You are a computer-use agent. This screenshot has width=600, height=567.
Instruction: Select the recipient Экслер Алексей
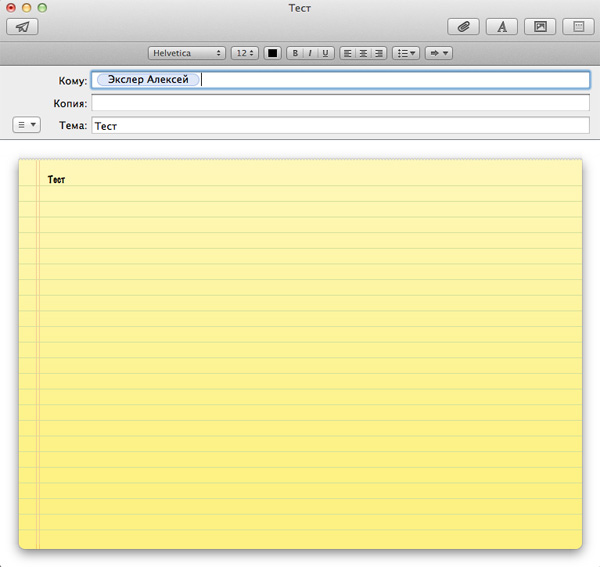click(x=148, y=80)
